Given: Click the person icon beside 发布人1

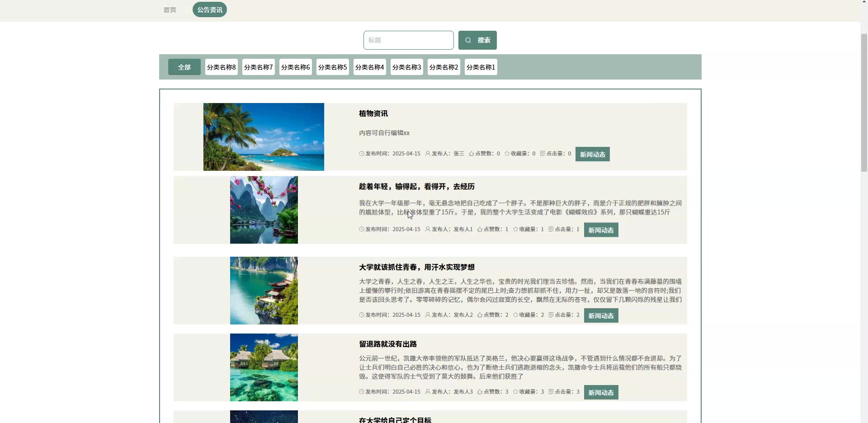Looking at the screenshot, I should (428, 229).
